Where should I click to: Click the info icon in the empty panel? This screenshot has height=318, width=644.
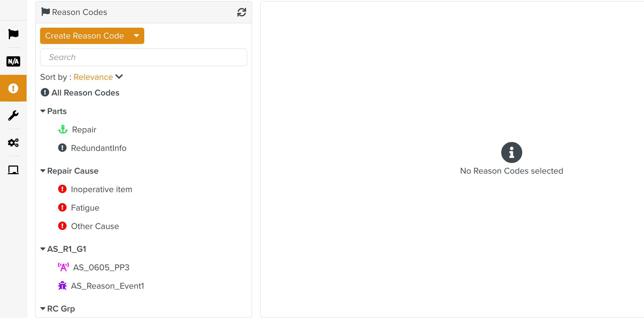point(511,152)
